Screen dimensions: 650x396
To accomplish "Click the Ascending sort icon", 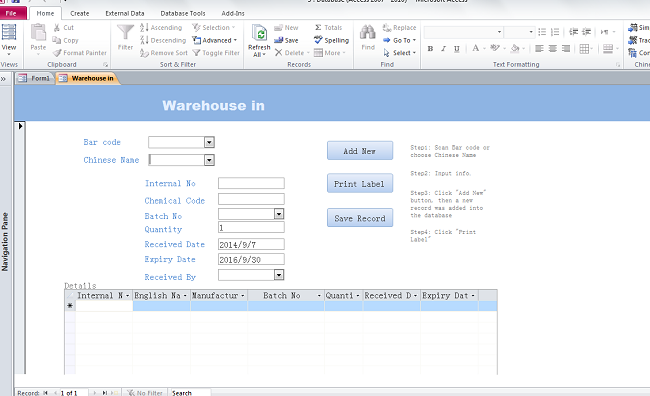I will 144,27.
